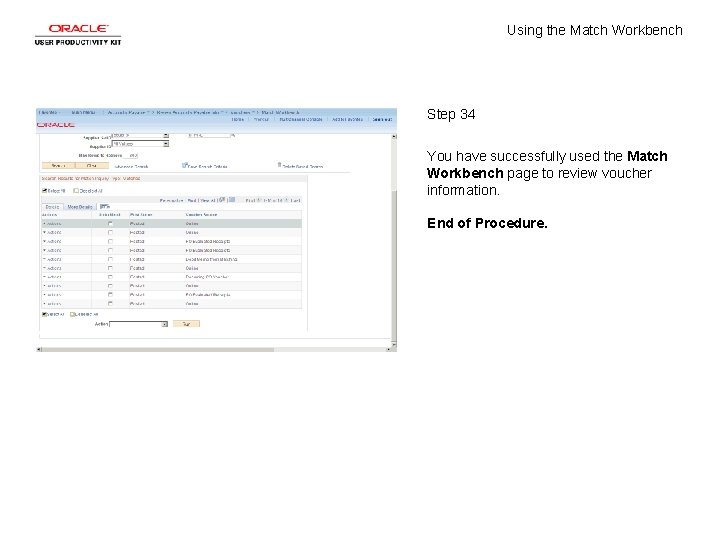This screenshot has width=720, height=540.
Task: Click the Oracle logo in the application header
Action: pyautogui.click(x=56, y=125)
